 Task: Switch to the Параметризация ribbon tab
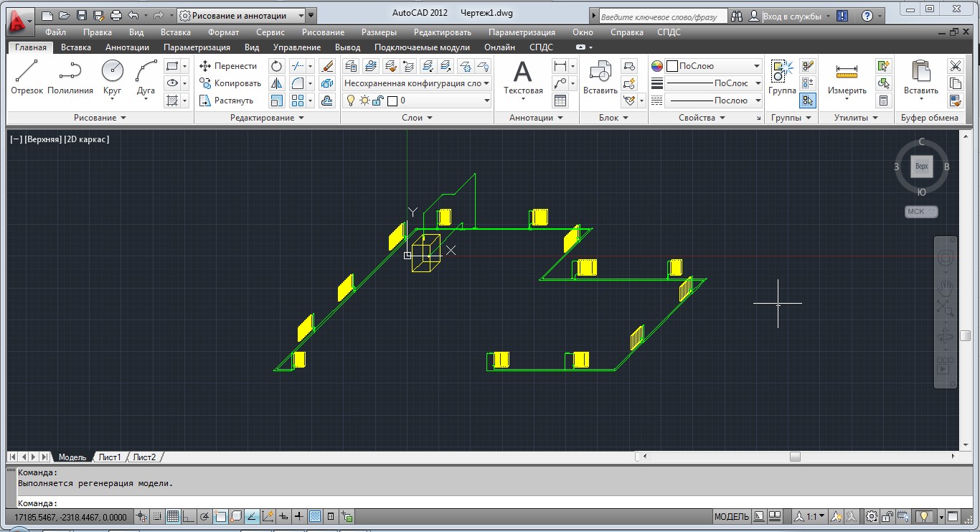[x=197, y=47]
